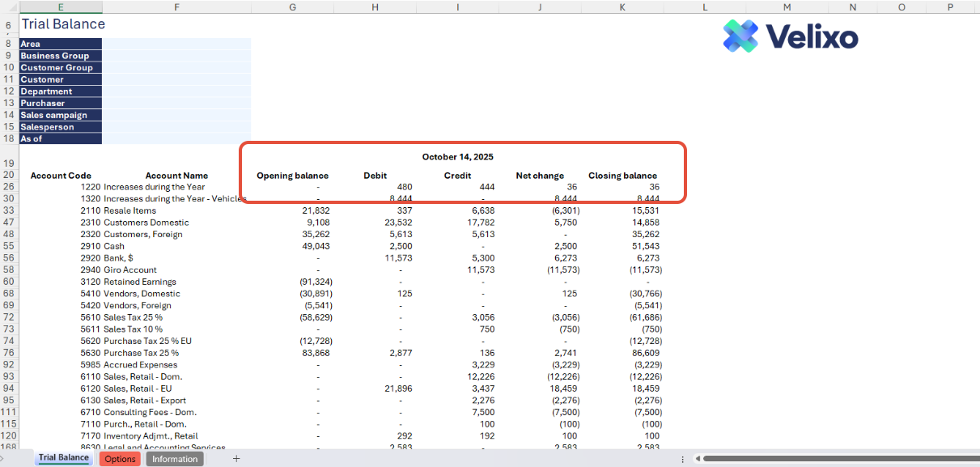This screenshot has height=467, width=980.
Task: Click the Department filter value cell
Action: pyautogui.click(x=176, y=91)
